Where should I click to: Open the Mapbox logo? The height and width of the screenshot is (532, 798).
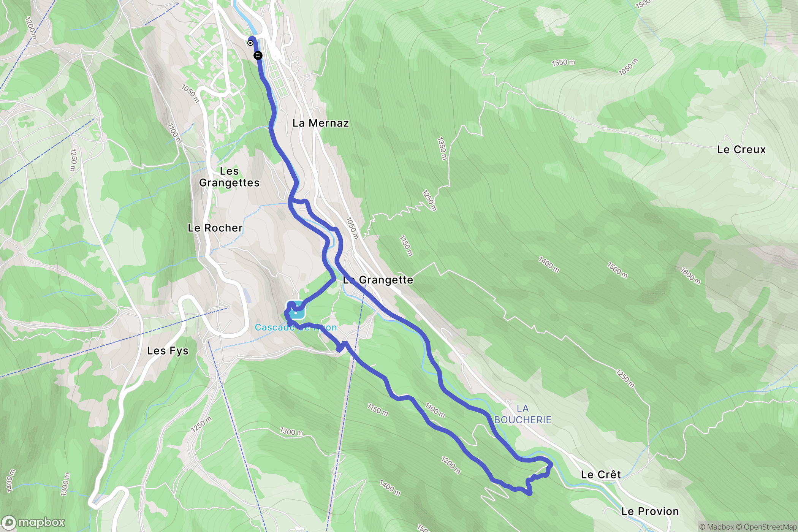point(33,523)
